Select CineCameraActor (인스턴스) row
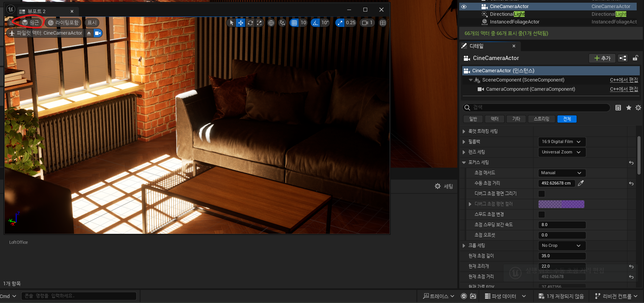The width and height of the screenshot is (644, 303). [551, 71]
